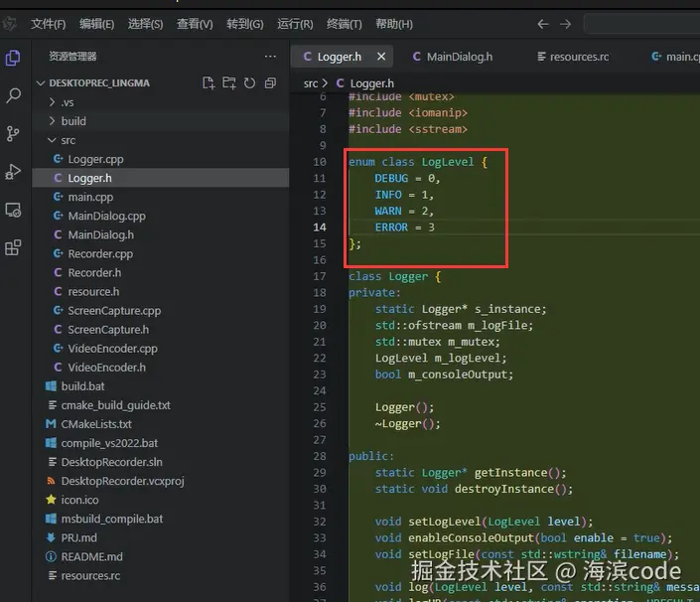Viewport: 700px width, 602px height.
Task: Open the Remote Explorer icon
Action: (13, 210)
